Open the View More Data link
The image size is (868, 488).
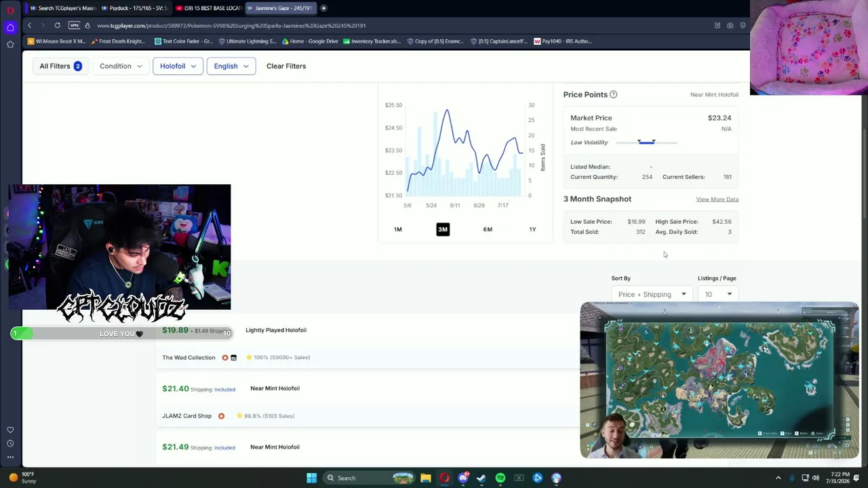click(x=717, y=199)
